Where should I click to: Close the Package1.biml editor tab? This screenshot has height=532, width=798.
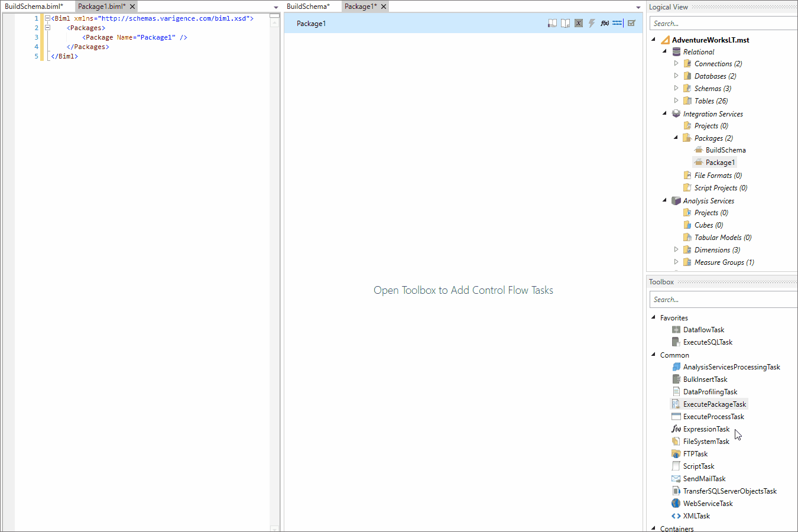pyautogui.click(x=132, y=7)
